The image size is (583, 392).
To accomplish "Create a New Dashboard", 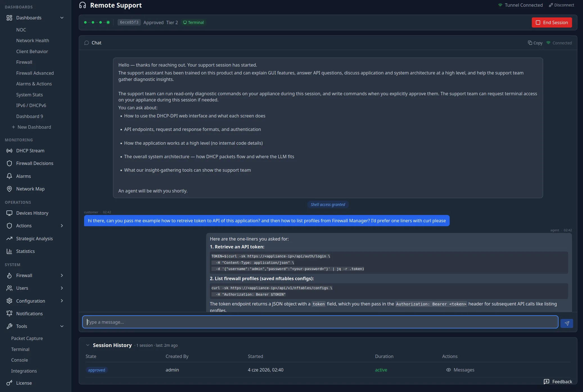I will (x=31, y=127).
